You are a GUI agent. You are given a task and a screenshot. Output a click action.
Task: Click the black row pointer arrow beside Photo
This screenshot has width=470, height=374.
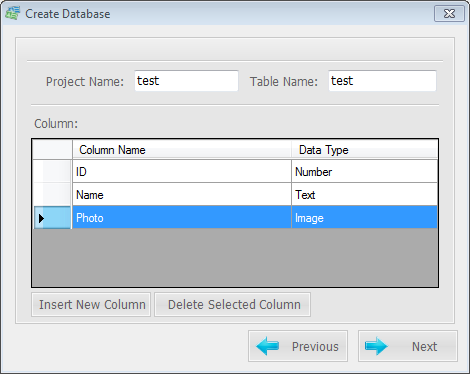coord(41,218)
